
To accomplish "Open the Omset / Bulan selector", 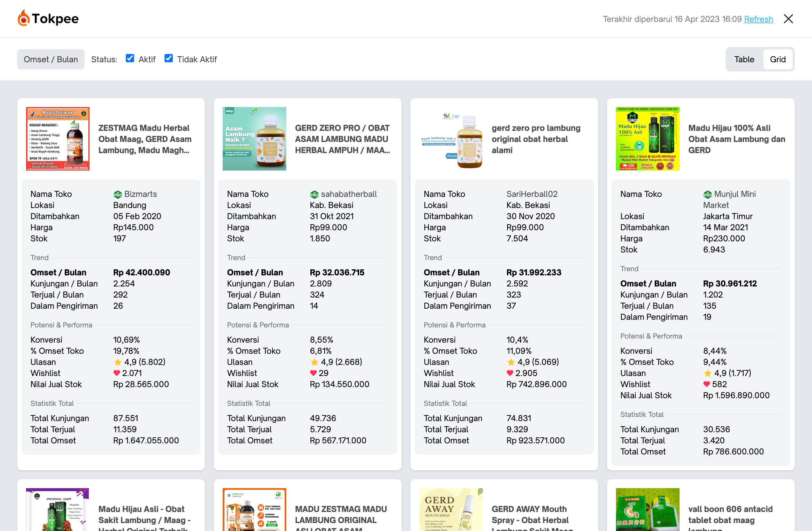I will [x=51, y=59].
